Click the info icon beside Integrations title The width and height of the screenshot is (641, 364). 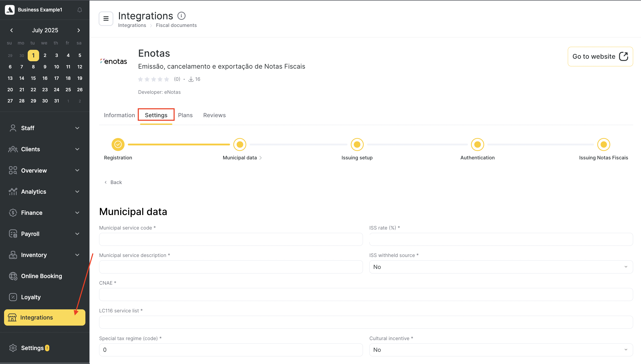(181, 16)
